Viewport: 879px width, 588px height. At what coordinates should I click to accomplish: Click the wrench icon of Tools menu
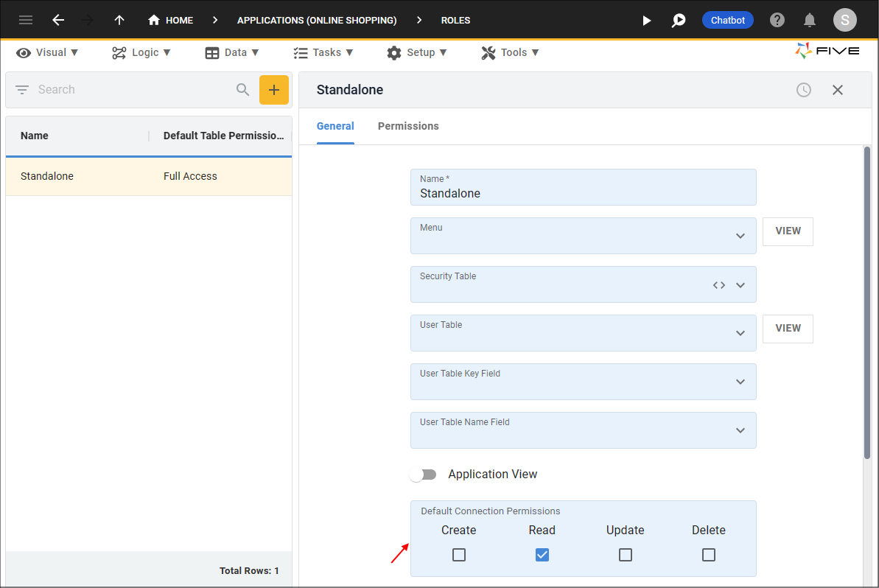[488, 53]
